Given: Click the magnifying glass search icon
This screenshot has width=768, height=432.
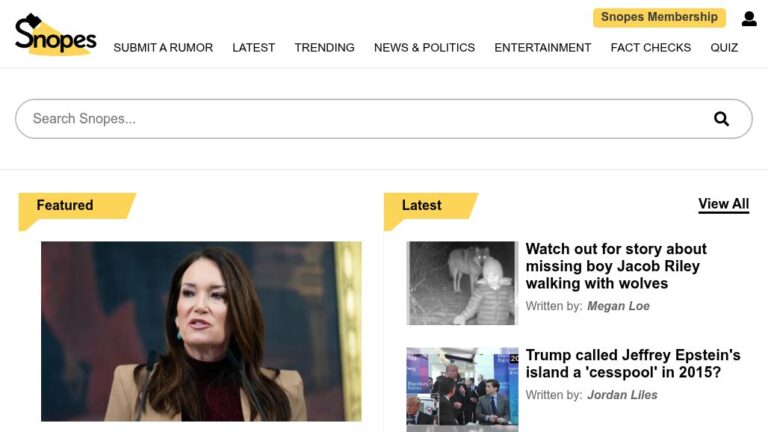Looking at the screenshot, I should (x=721, y=119).
